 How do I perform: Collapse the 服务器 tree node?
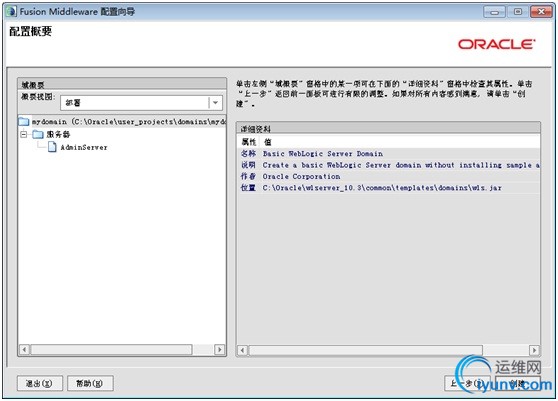point(23,134)
